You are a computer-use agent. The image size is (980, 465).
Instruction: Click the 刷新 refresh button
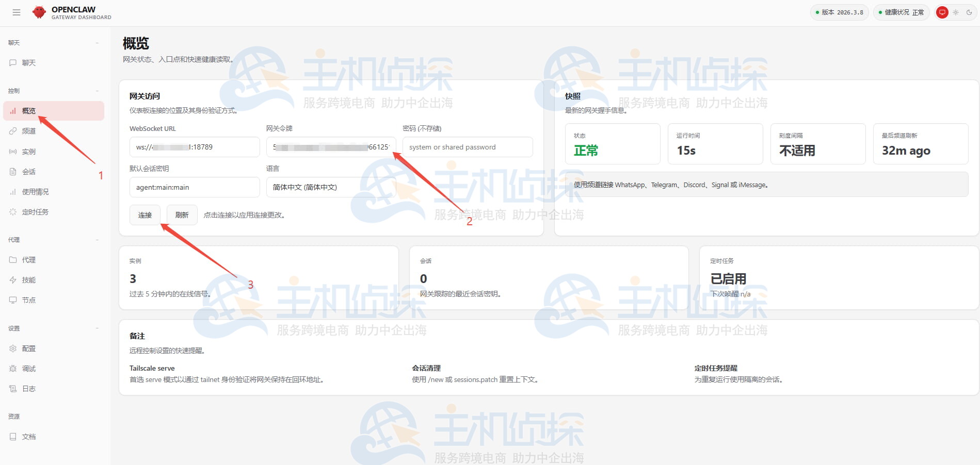pos(182,214)
